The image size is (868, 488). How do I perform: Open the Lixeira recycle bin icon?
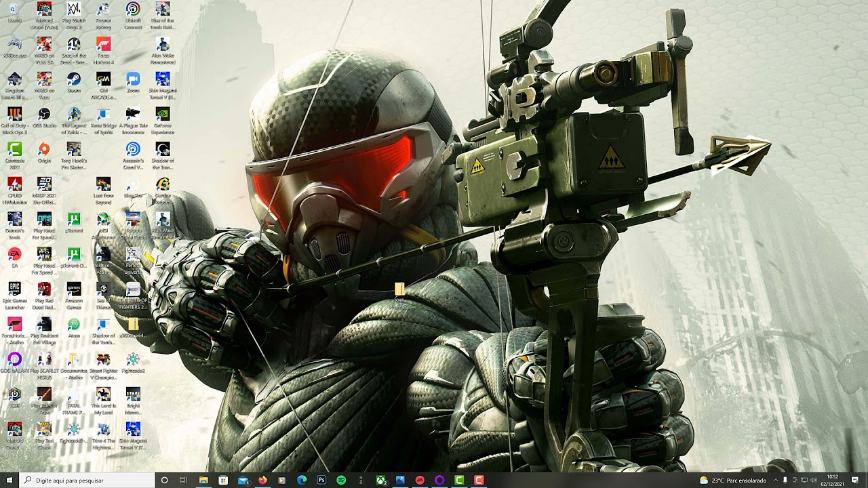[x=14, y=14]
